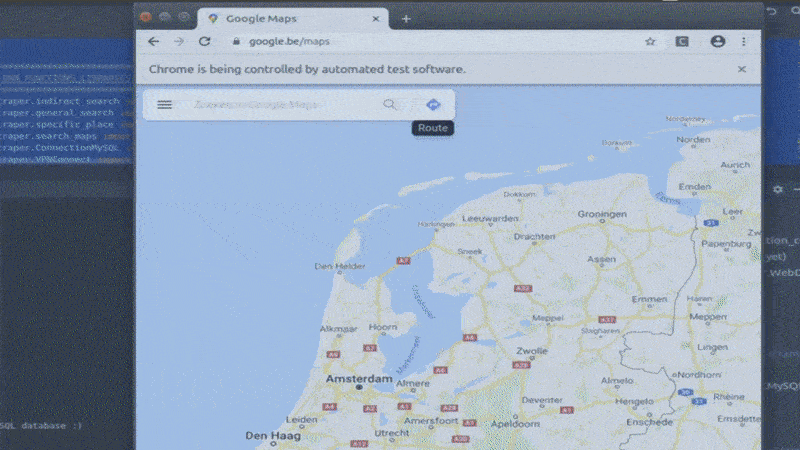Click the Assen label on the map
The image size is (800, 450).
click(x=602, y=259)
